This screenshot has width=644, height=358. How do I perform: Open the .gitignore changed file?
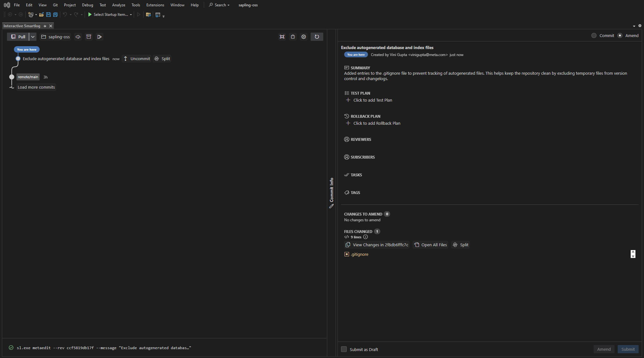coord(359,254)
